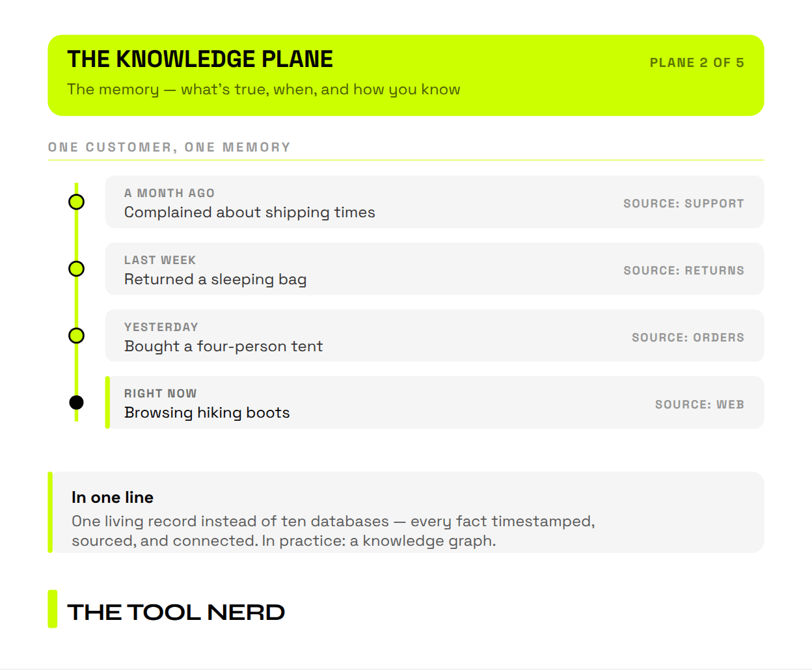This screenshot has height=670, width=812.
Task: Click the 'Yesterday' timeline dot
Action: [x=76, y=336]
